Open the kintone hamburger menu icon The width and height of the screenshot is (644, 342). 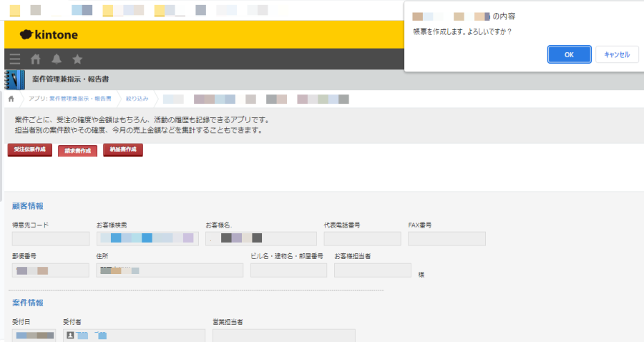(15, 59)
